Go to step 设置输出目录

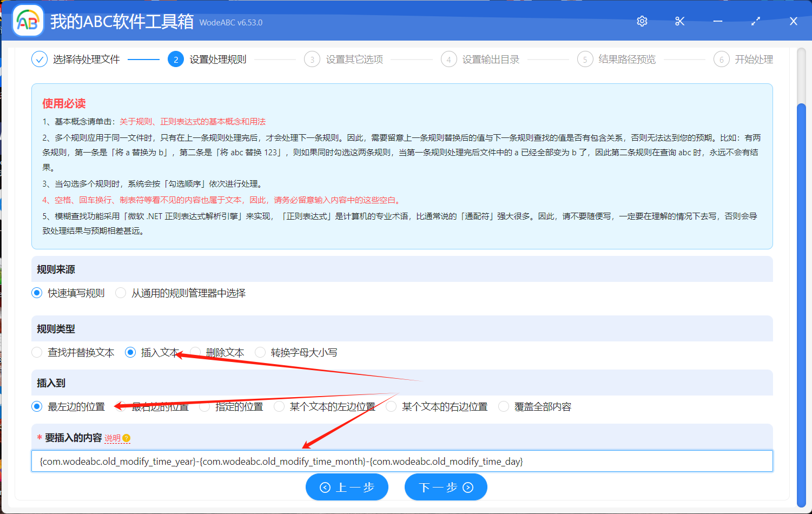coord(490,59)
